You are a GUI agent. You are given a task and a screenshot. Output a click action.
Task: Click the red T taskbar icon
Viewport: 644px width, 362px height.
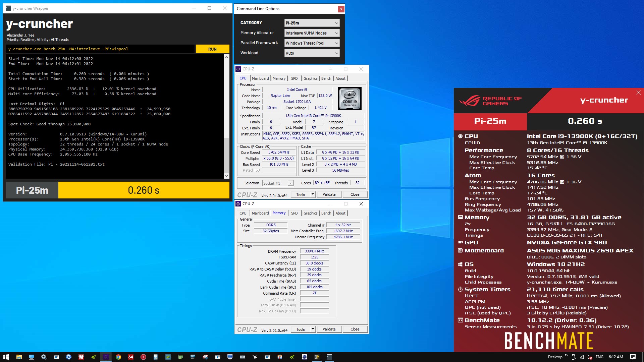[143, 357]
